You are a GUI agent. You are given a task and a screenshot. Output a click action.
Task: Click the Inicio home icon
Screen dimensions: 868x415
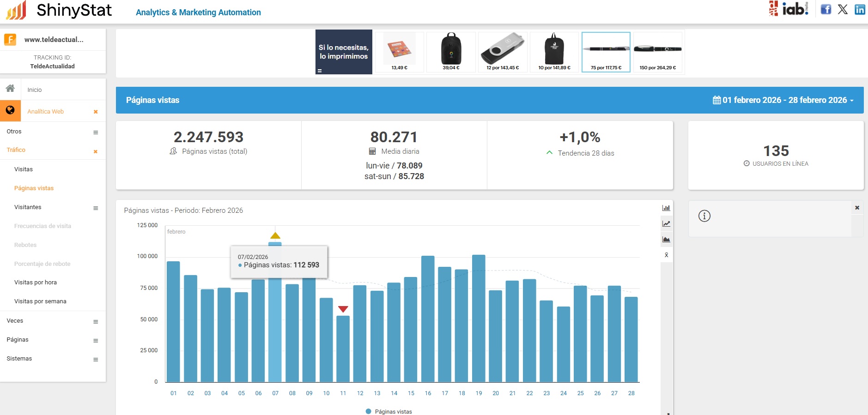pos(10,89)
